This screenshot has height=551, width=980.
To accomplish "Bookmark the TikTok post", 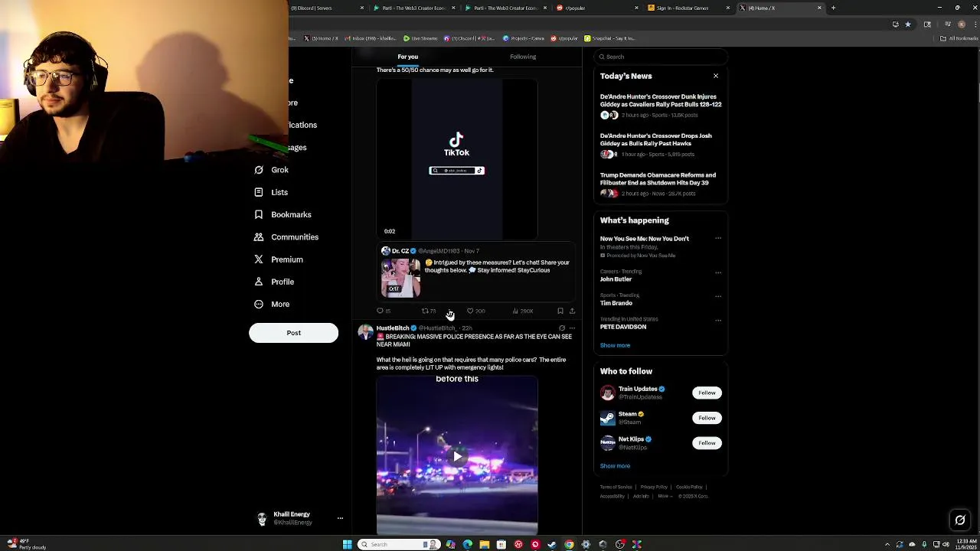I will (x=560, y=311).
